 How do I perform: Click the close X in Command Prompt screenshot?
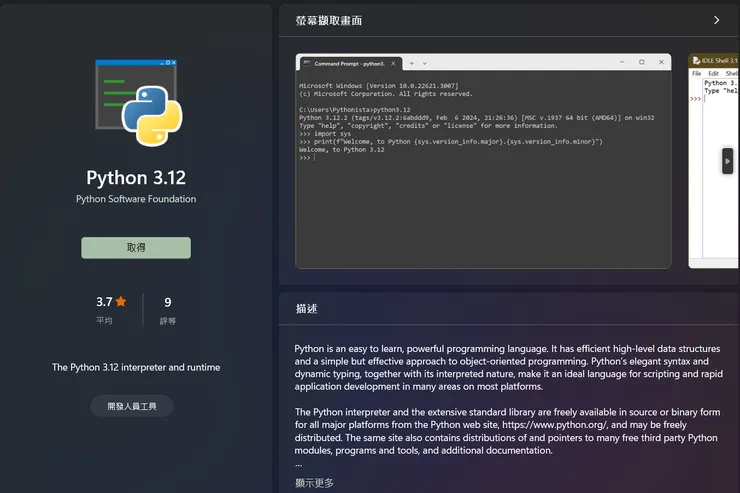(661, 62)
